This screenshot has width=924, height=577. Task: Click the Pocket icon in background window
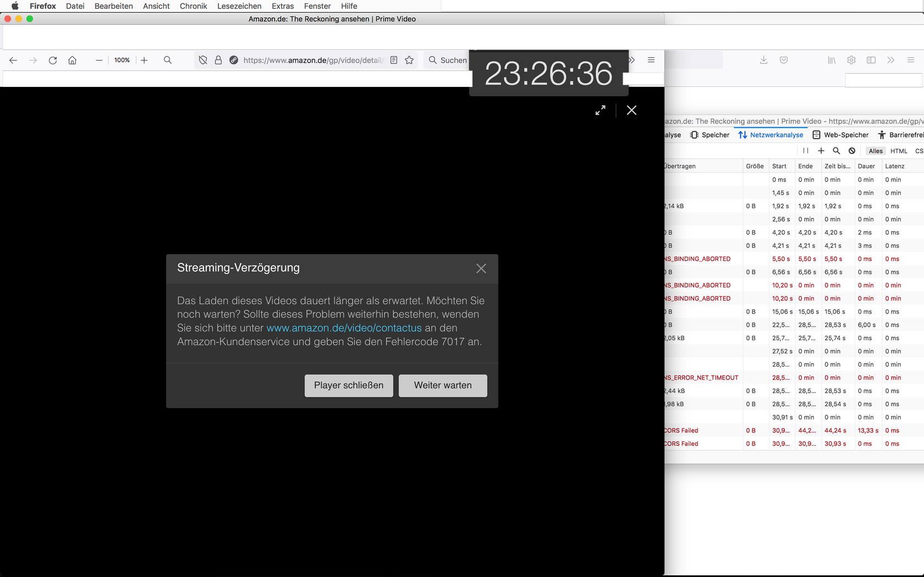pos(784,60)
